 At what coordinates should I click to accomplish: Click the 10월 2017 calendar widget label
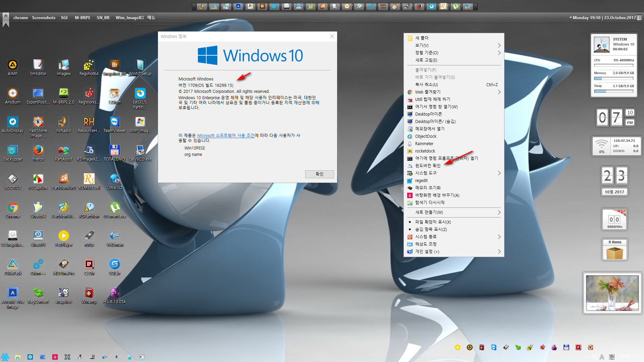[x=614, y=192]
